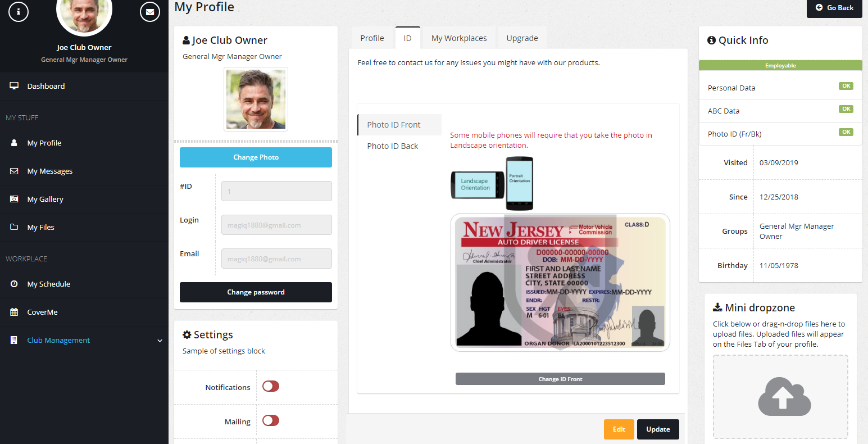This screenshot has height=444, width=868.
Task: Turn on the Mailing toggle
Action: [271, 421]
